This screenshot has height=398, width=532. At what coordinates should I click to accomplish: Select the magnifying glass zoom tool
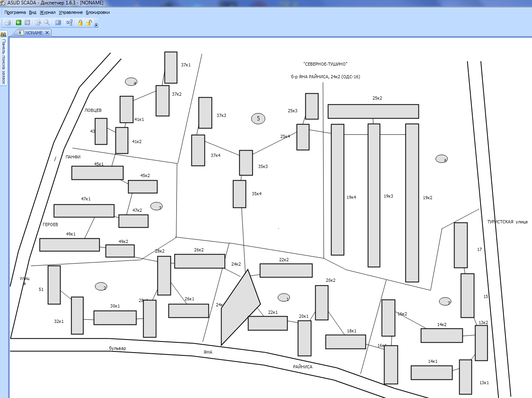(47, 23)
